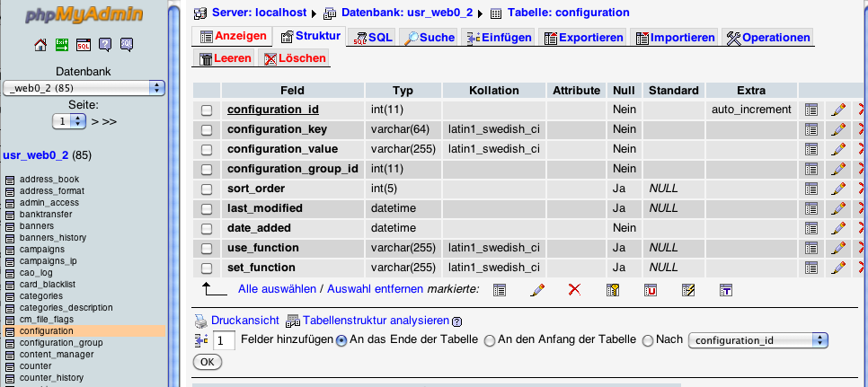Click browse icon for sort_order row
This screenshot has height=387, width=868.
[x=811, y=189]
